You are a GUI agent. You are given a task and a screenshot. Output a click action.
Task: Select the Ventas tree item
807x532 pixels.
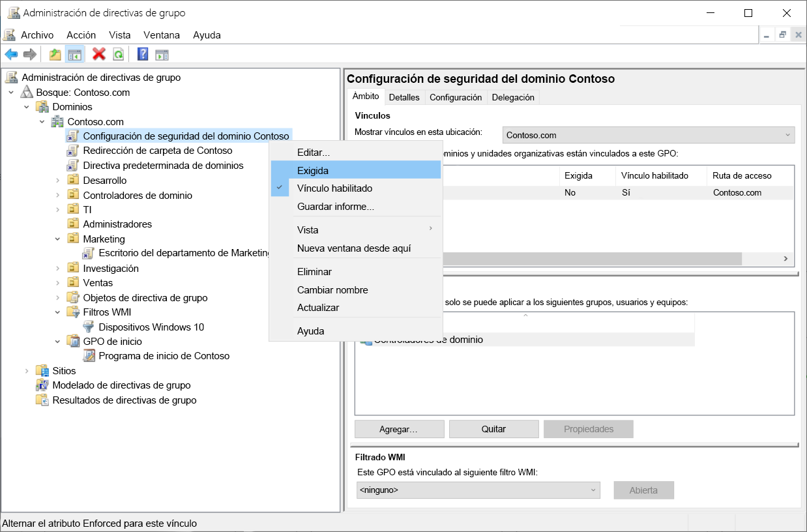(98, 283)
